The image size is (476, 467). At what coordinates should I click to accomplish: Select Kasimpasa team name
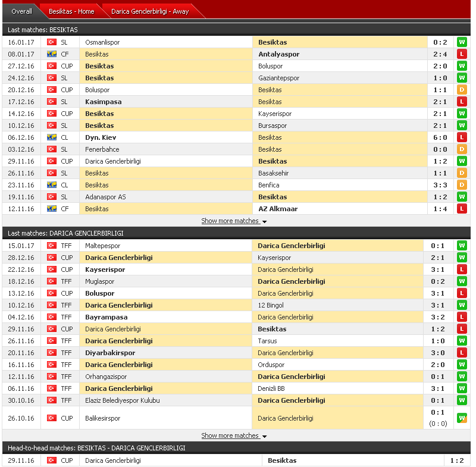point(103,102)
